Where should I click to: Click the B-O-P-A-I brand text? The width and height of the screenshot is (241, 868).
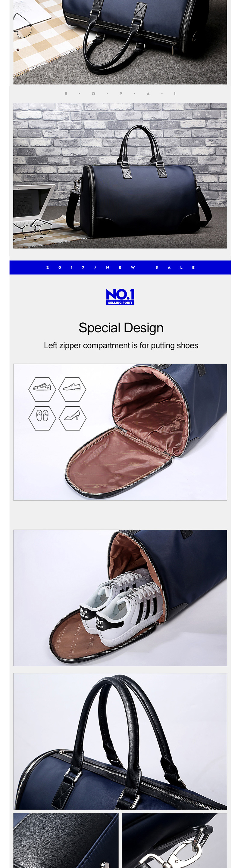pyautogui.click(x=120, y=94)
